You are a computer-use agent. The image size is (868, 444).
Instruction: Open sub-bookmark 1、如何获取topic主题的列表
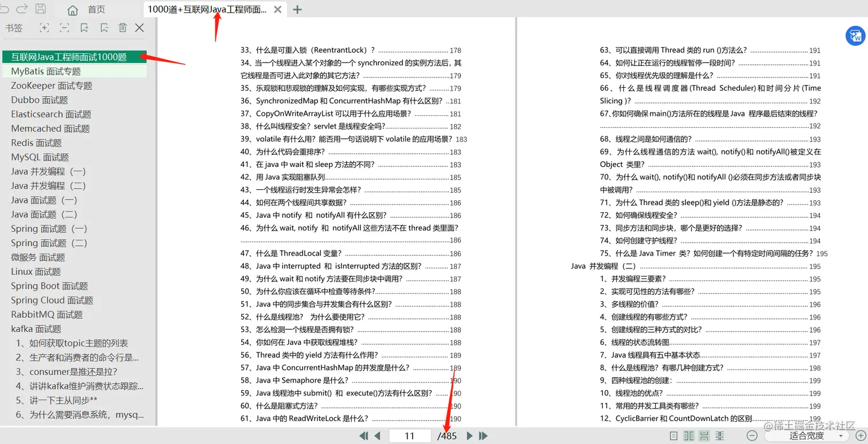pyautogui.click(x=72, y=344)
